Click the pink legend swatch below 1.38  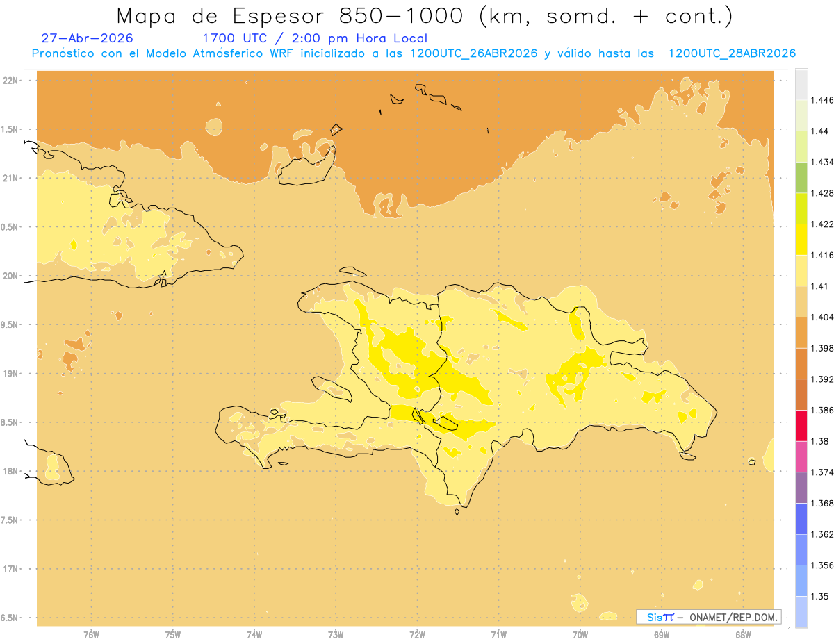tap(801, 456)
